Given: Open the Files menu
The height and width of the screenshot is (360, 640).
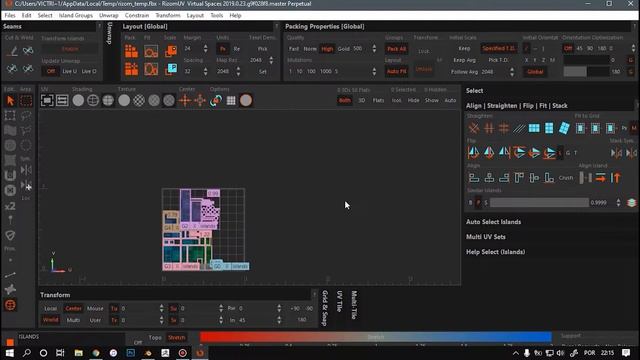Looking at the screenshot, I should point(10,16).
